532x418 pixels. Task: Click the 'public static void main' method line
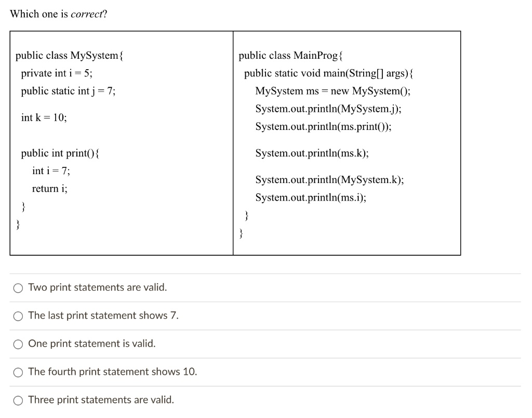(328, 73)
